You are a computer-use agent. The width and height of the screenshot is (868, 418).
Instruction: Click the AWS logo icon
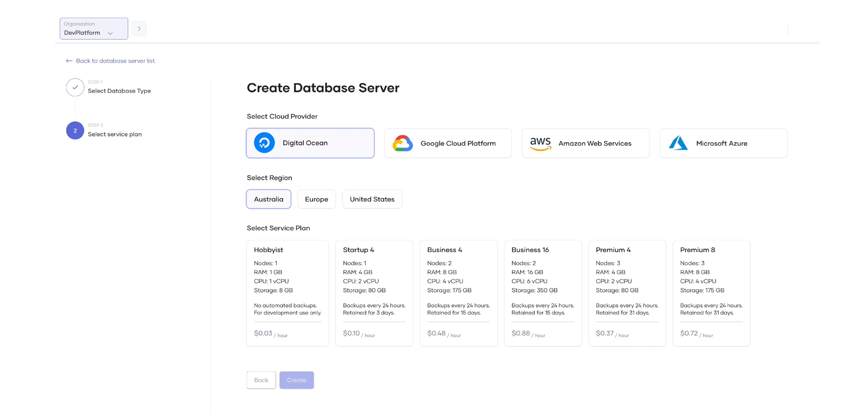540,143
